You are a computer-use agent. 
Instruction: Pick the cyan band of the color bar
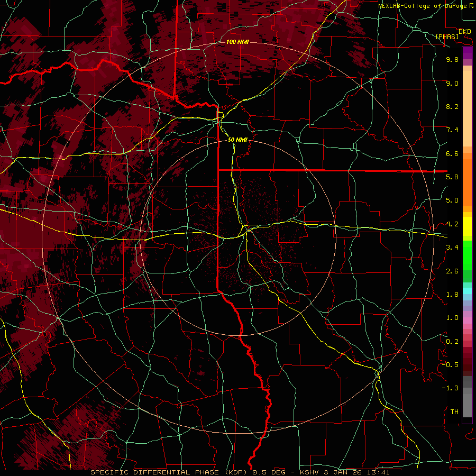(467, 291)
